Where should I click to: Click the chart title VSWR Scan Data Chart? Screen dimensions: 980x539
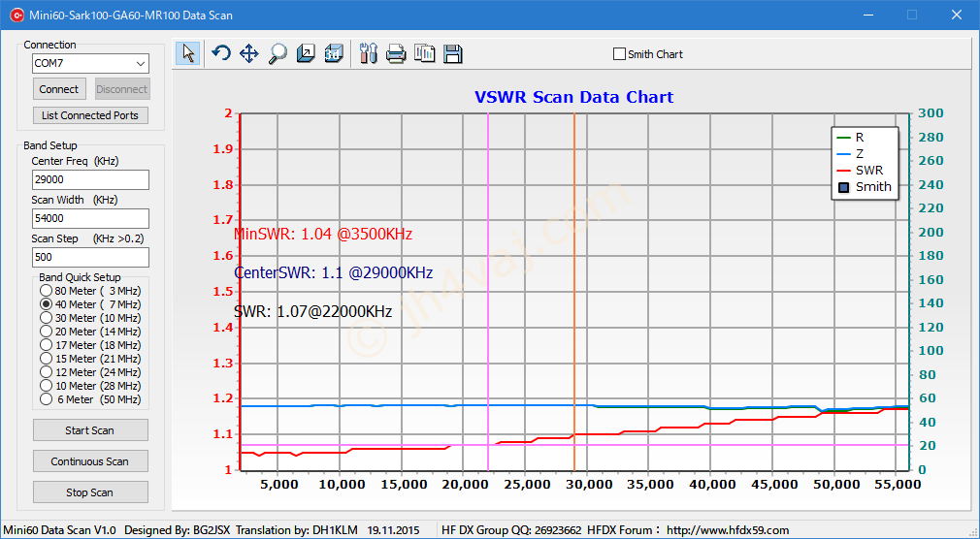573,97
